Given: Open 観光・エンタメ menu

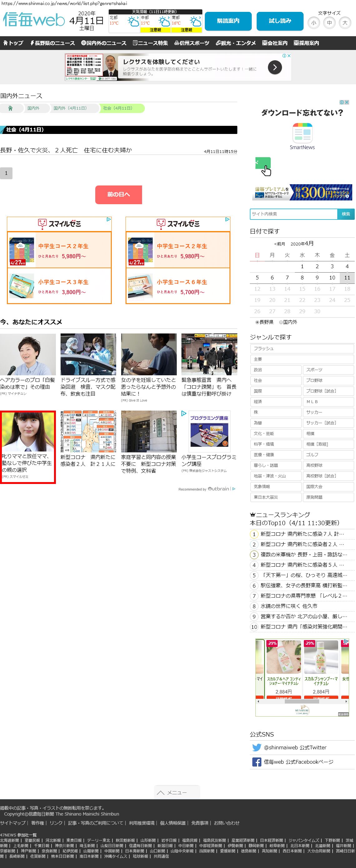Looking at the screenshot, I should (236, 43).
